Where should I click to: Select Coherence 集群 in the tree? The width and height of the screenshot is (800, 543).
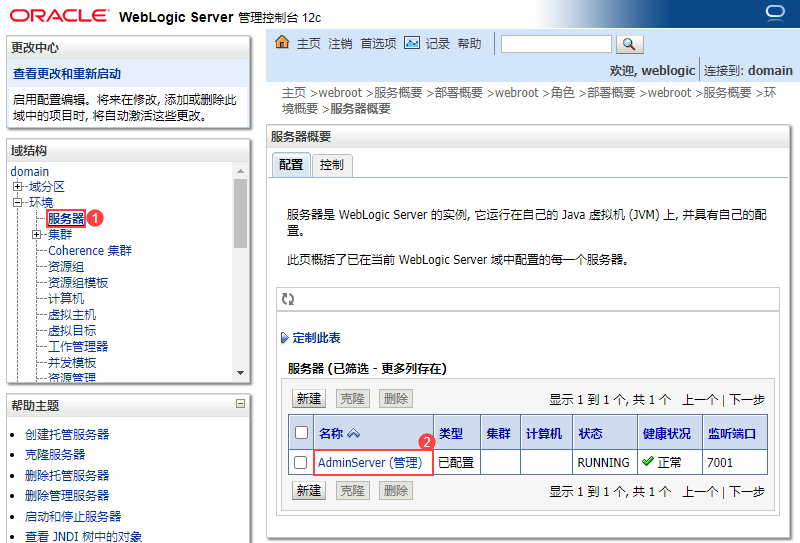click(x=90, y=251)
